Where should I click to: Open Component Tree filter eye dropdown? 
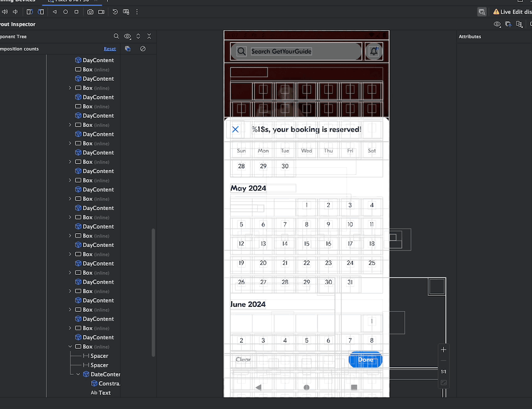click(x=128, y=36)
